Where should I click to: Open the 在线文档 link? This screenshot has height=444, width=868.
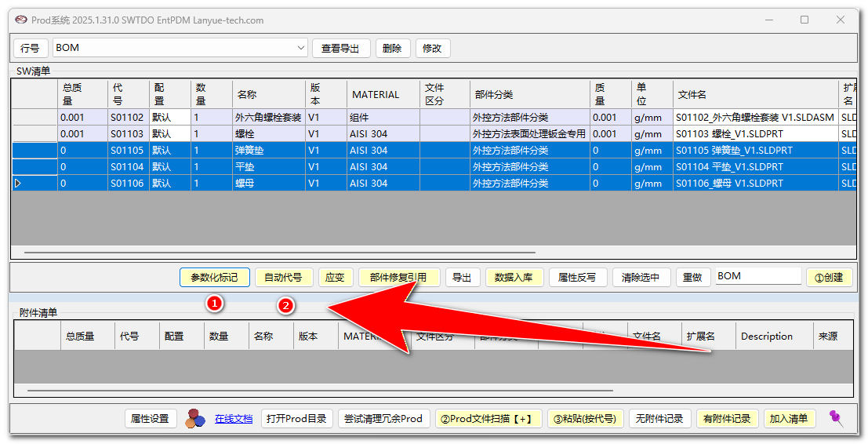[x=234, y=419]
